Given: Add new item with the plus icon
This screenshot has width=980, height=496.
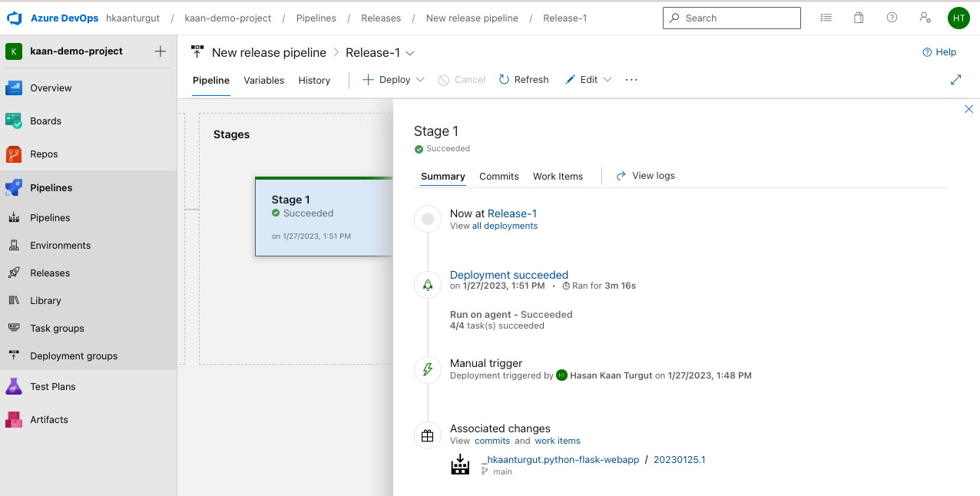Looking at the screenshot, I should (x=160, y=51).
